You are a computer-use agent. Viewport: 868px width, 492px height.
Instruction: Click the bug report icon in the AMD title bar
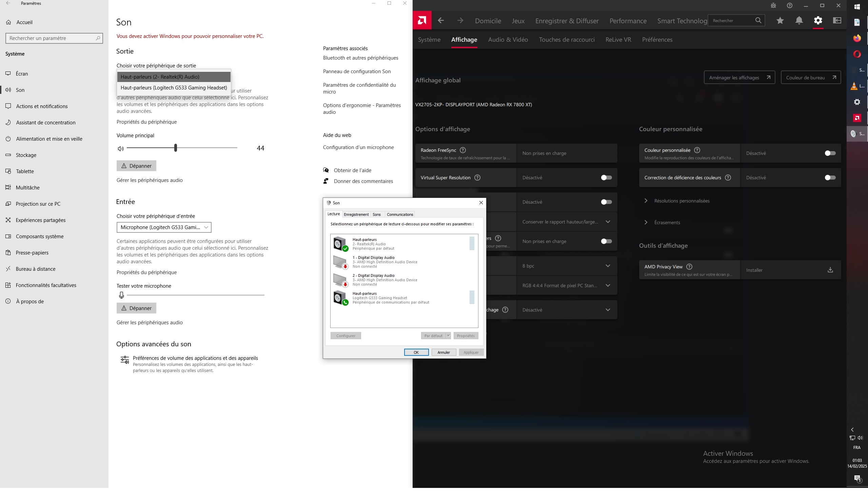coord(773,5)
